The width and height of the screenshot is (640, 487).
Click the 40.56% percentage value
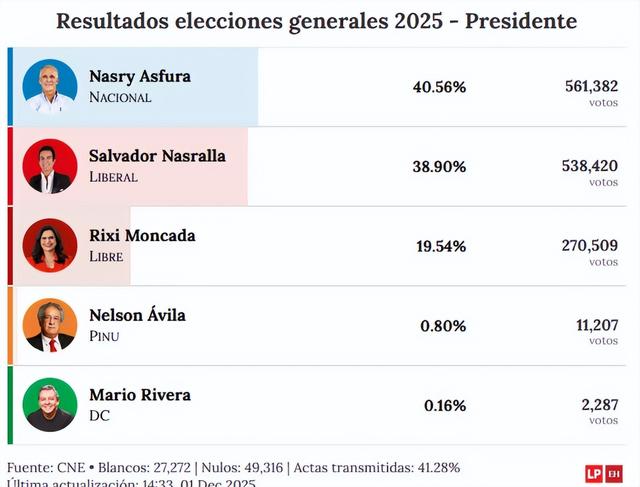(439, 87)
